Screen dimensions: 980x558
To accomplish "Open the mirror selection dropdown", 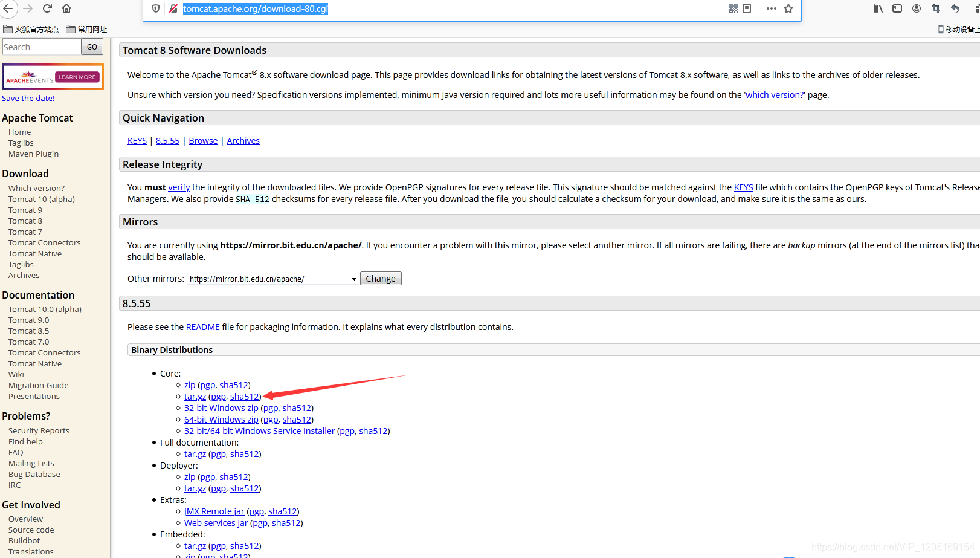I will 273,279.
